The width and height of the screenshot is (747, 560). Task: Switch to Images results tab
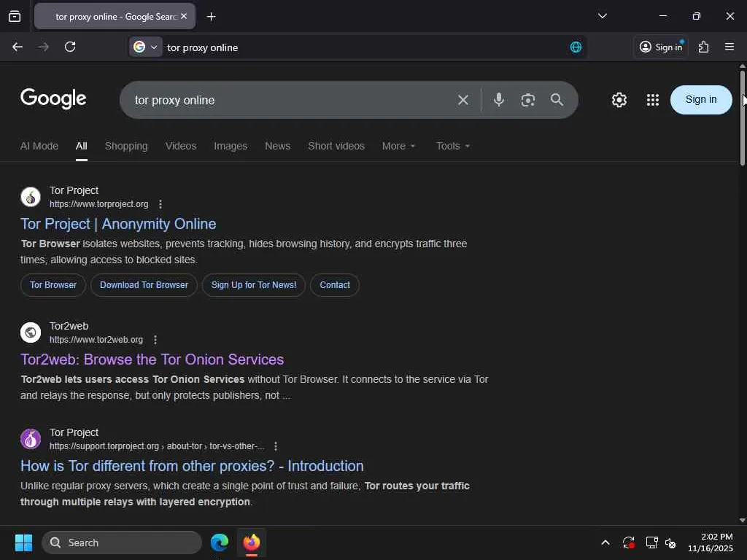click(x=231, y=146)
